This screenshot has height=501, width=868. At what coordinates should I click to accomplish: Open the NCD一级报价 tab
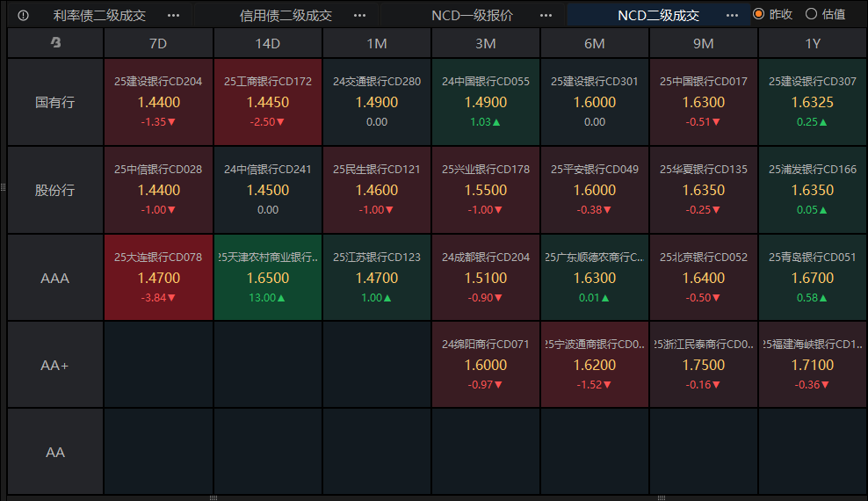point(472,15)
